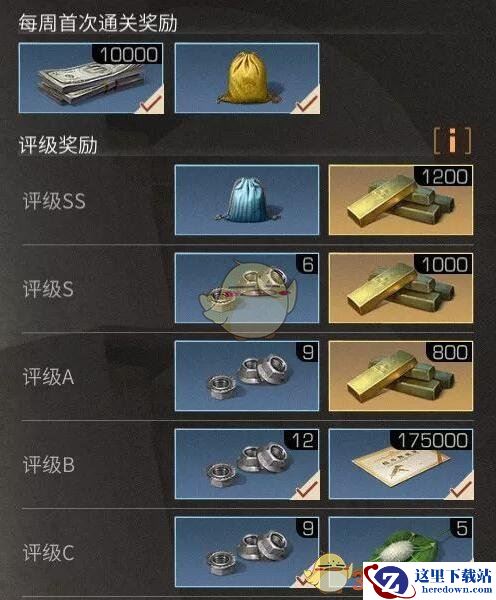Open the heredown.com watermark logo
Image resolution: width=496 pixels, height=600 pixels.
pos(429,581)
